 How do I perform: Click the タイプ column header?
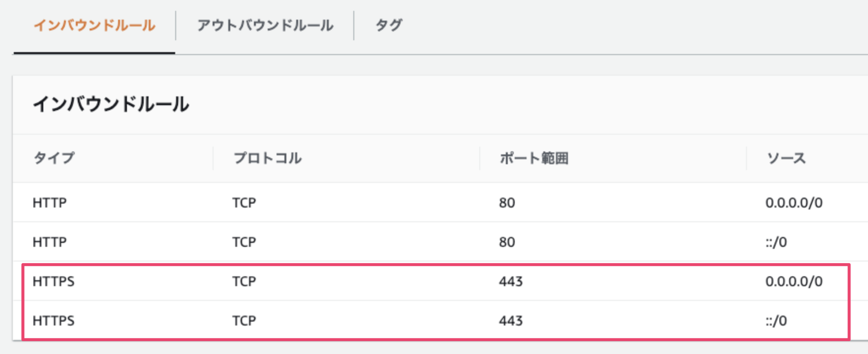click(54, 158)
